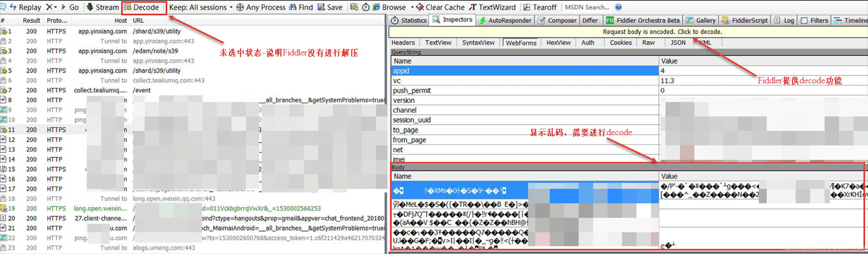Screen dimensions: 868x254
Task: Click the Go resume button
Action: pos(70,7)
